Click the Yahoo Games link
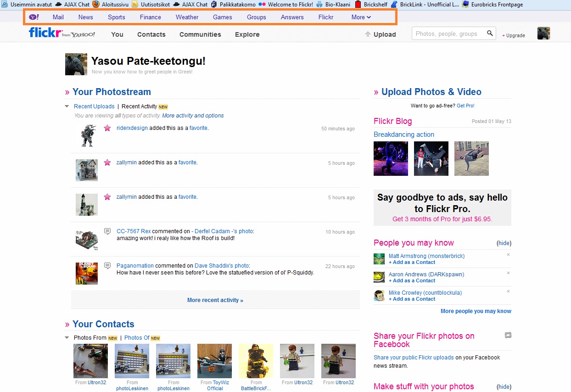This screenshot has height=392, width=571. coord(223,17)
